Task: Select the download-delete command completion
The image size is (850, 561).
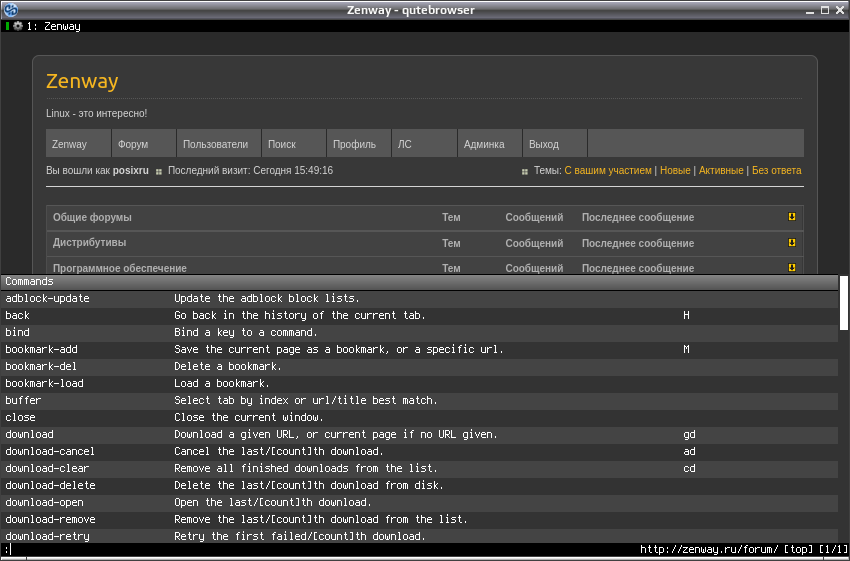Action: tap(419, 485)
